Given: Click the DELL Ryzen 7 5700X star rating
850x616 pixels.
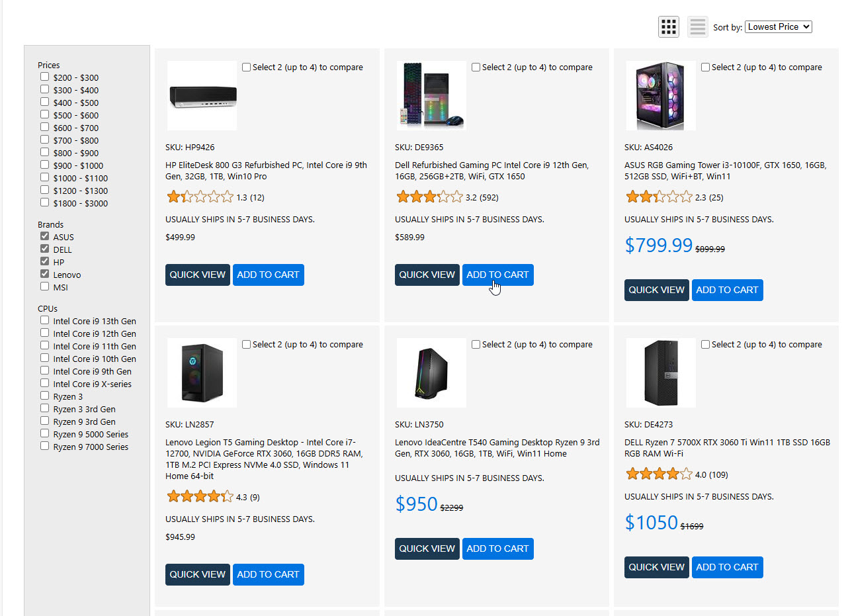Looking at the screenshot, I should (659, 474).
